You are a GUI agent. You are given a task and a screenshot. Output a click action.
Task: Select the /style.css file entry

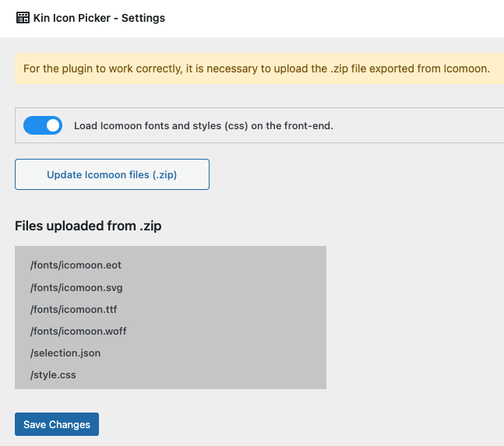point(53,375)
